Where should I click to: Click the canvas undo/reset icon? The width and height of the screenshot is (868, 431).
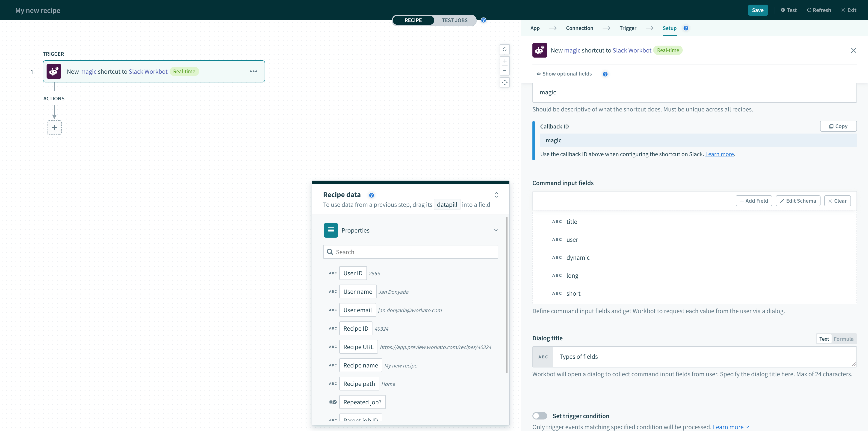[x=505, y=49]
